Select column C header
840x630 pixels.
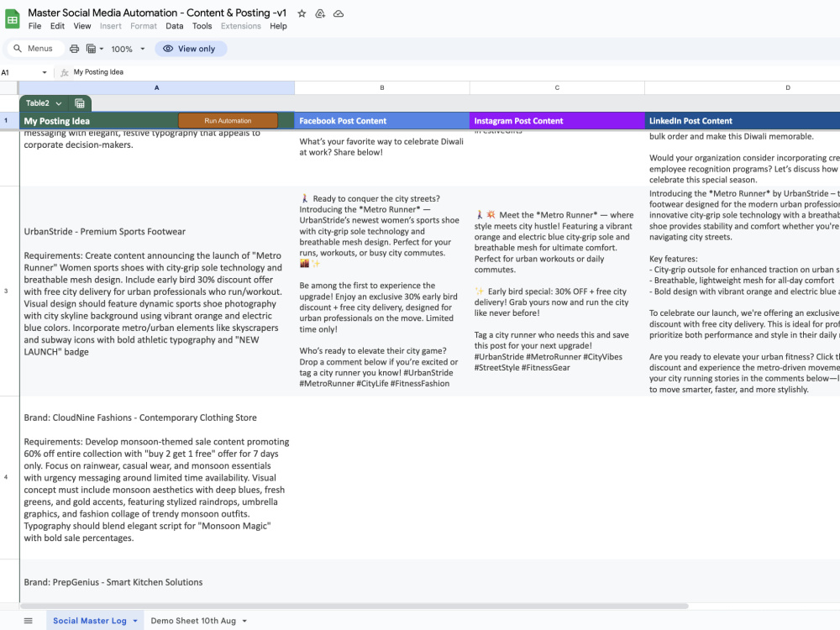pyautogui.click(x=557, y=88)
